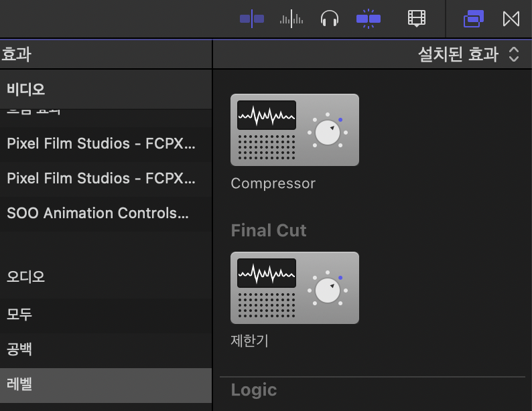532x411 pixels.
Task: Select the 제한기 effect thumbnail
Action: pos(295,288)
